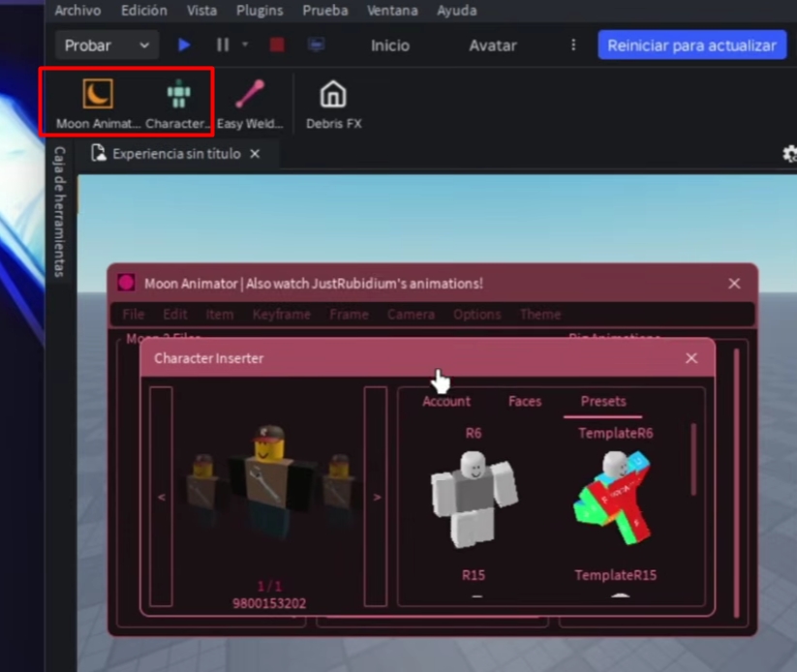
Task: Click Reiniciar para actualizar button
Action: [691, 46]
